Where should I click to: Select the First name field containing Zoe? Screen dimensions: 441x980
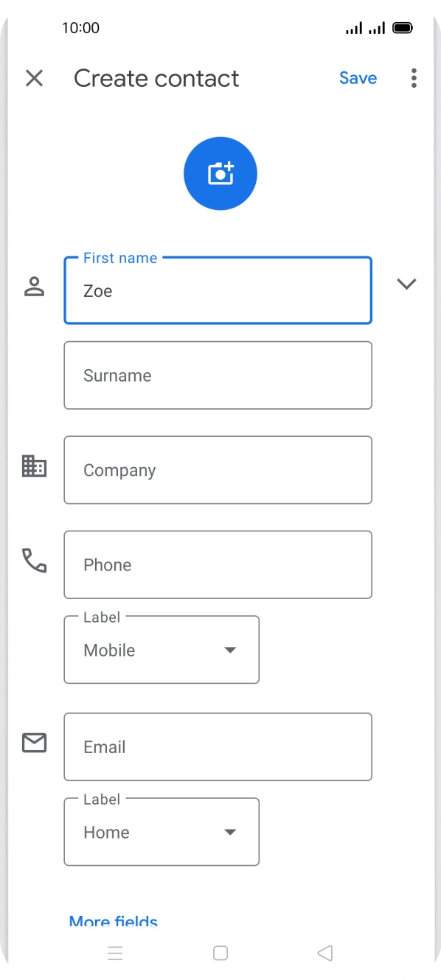(218, 290)
